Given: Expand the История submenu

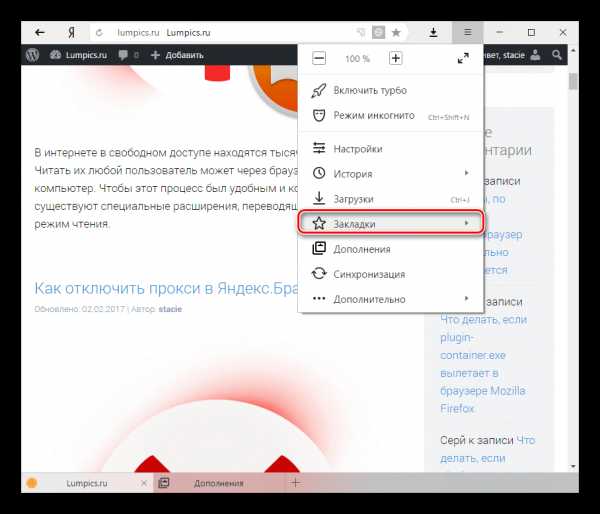Looking at the screenshot, I should (x=391, y=174).
